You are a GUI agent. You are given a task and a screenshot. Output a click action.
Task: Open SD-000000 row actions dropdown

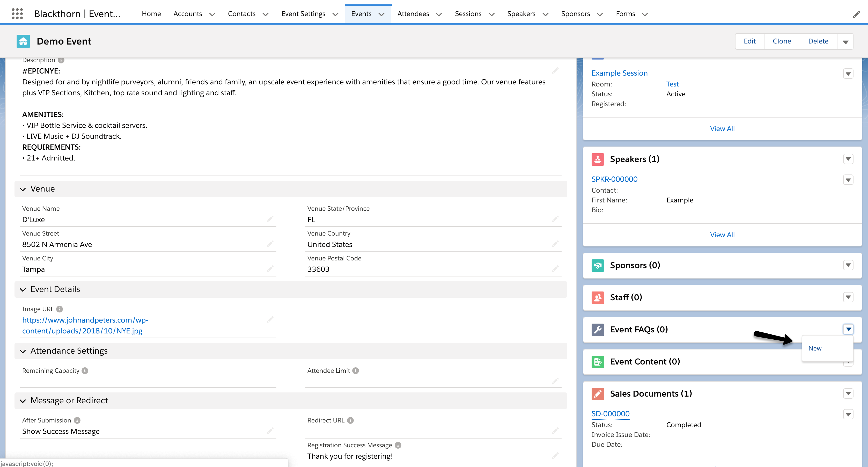pos(848,414)
